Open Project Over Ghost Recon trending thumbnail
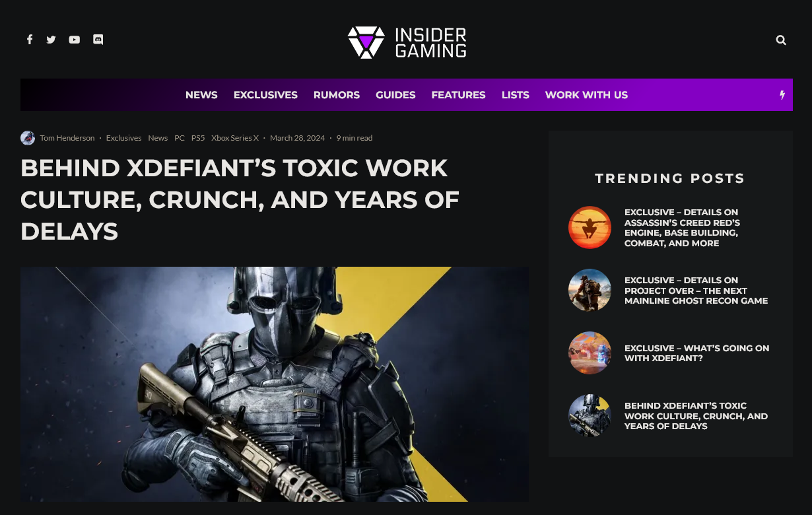This screenshot has height=515, width=812. pos(590,290)
